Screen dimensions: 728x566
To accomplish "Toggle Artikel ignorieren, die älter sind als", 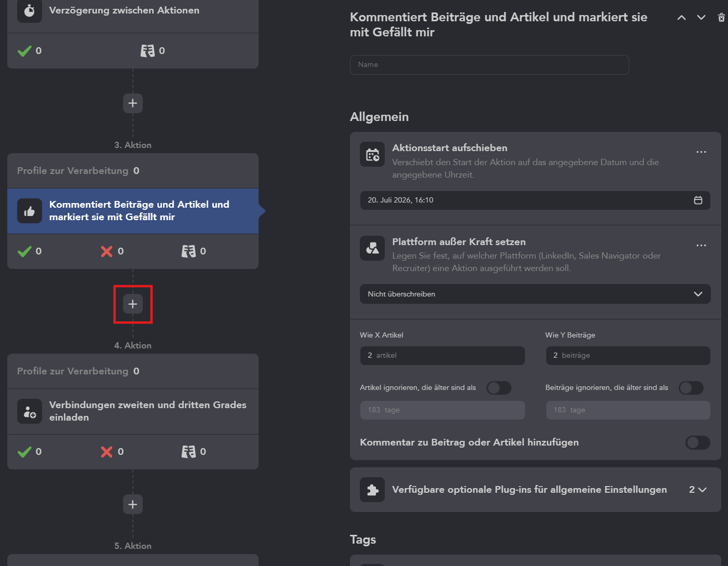I will click(x=499, y=388).
